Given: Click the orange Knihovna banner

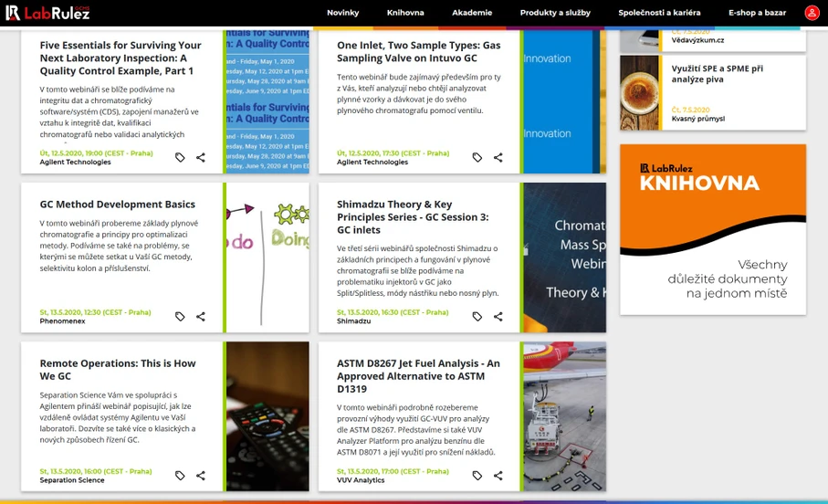Looking at the screenshot, I should click(712, 229).
